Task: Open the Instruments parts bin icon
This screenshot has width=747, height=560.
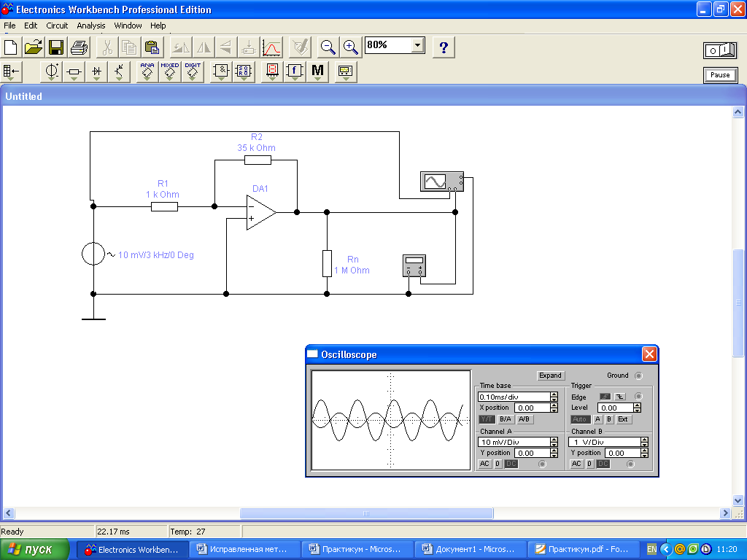Action: (345, 71)
